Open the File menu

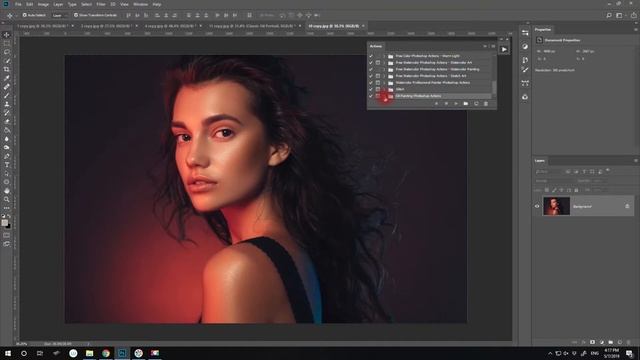18,4
